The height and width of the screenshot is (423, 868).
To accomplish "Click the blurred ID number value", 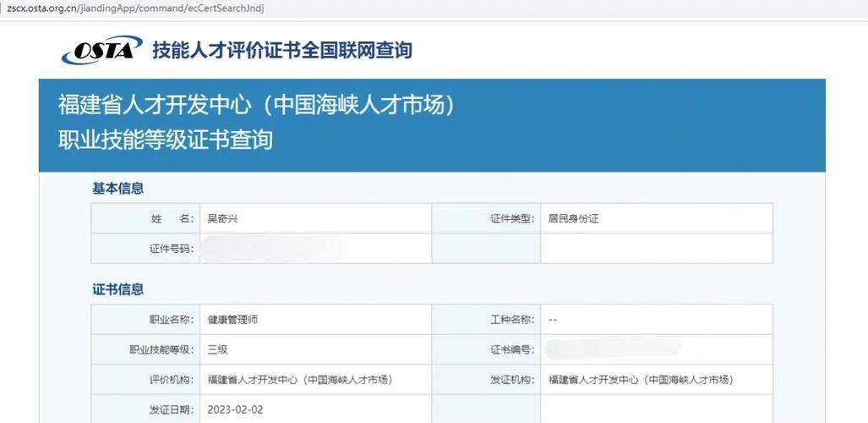I will pyautogui.click(x=274, y=249).
